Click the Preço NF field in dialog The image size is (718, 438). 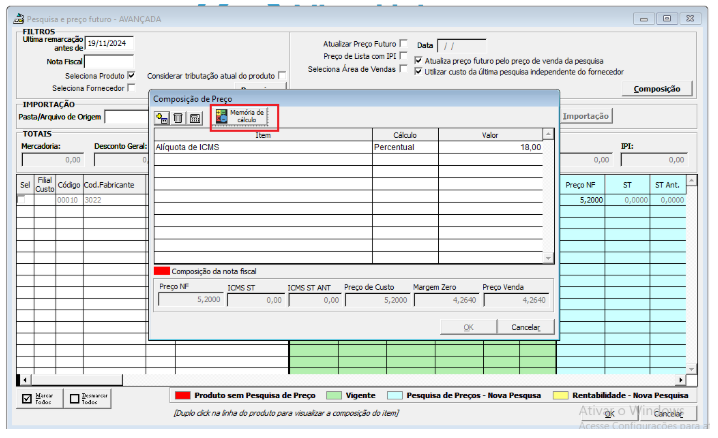pyautogui.click(x=190, y=299)
